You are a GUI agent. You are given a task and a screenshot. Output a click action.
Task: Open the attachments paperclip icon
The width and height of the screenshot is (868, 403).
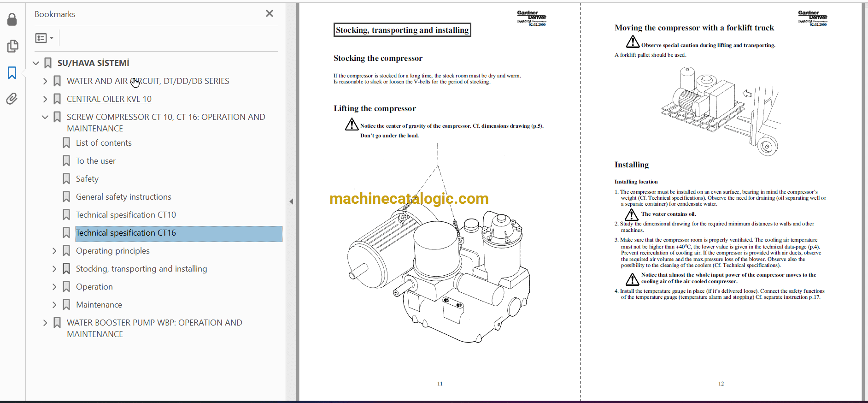click(12, 99)
